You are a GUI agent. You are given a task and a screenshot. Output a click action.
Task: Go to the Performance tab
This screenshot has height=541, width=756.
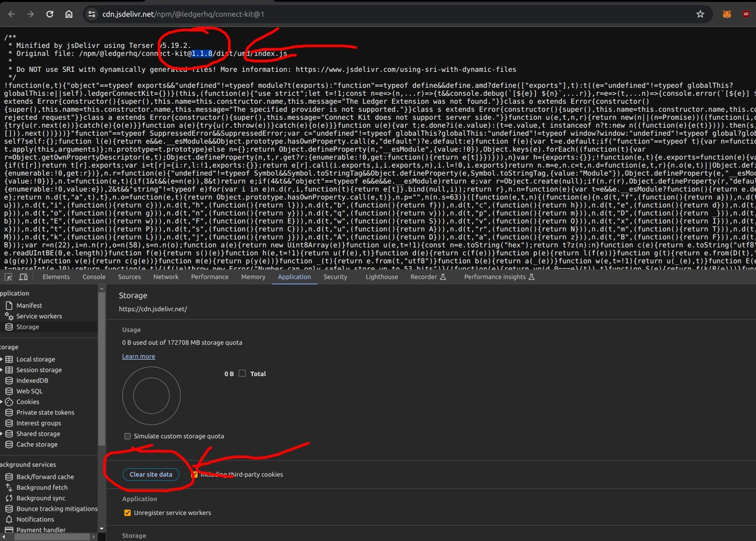210,277
